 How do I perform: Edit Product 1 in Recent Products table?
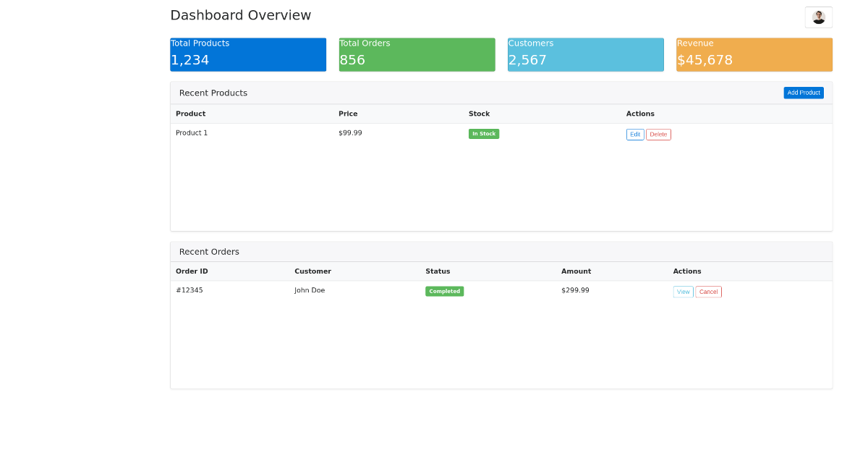634,134
